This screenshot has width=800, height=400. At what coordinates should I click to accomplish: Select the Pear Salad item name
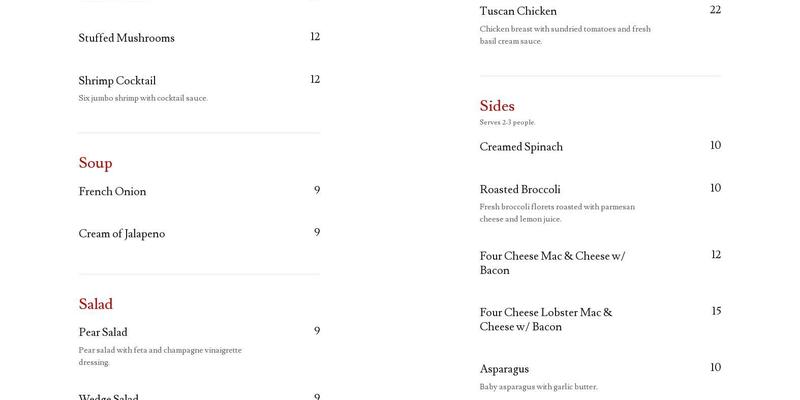(103, 332)
